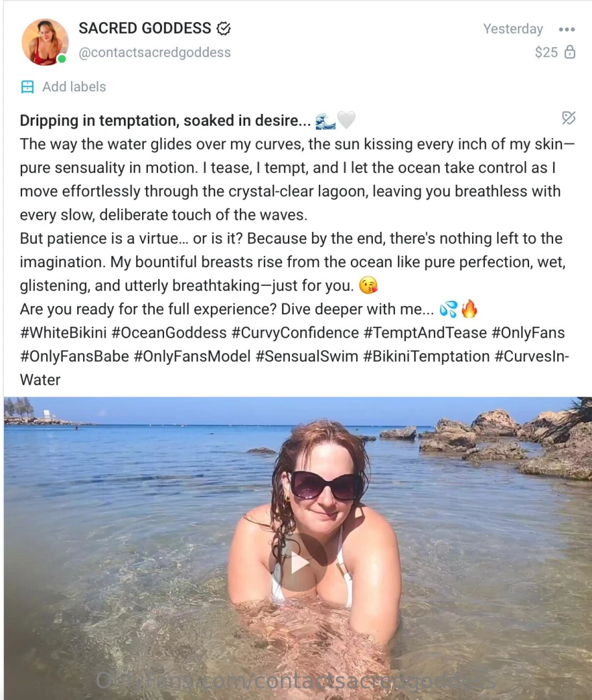Viewport: 592px width, 700px height.
Task: Click the SACRED GODDESS profile avatar
Action: [x=45, y=41]
